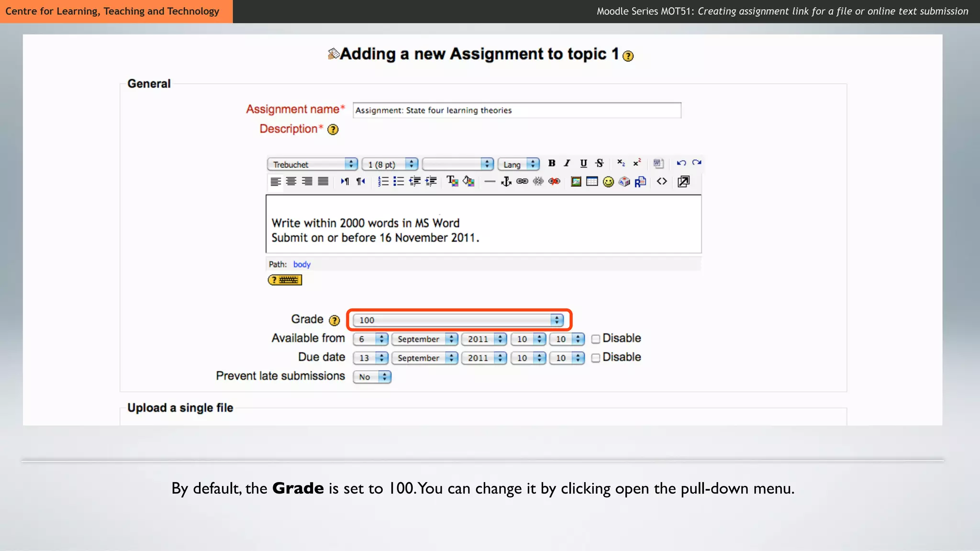Tick Disable checkbox for Due date
The height and width of the screenshot is (551, 980).
tap(596, 358)
